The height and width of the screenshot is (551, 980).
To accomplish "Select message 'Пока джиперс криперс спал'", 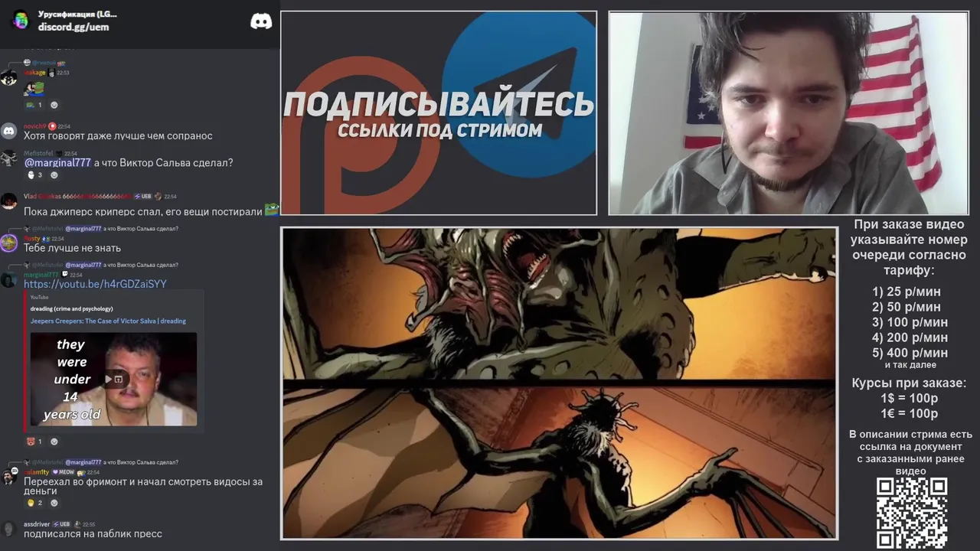I will 143,212.
